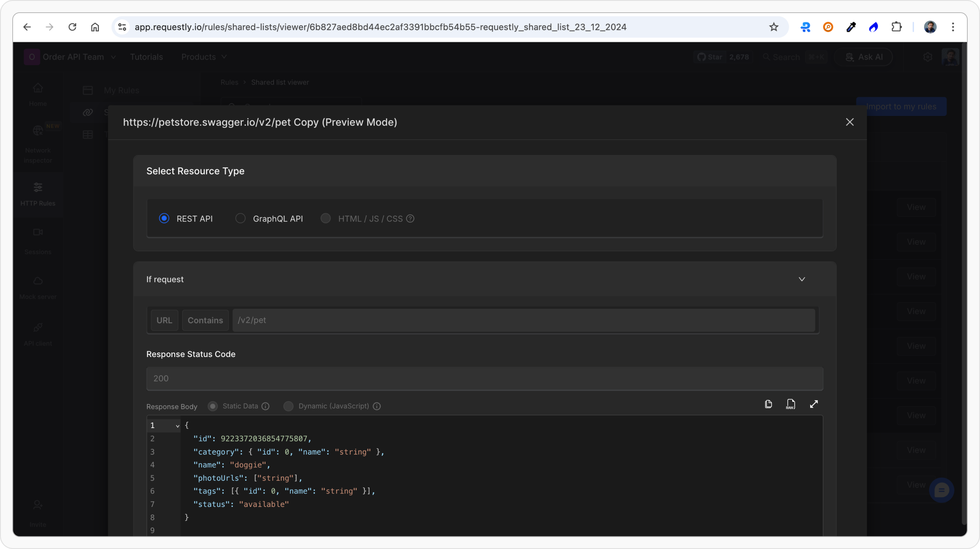The image size is (980, 549).
Task: Collapse the If request section chevron
Action: (802, 279)
